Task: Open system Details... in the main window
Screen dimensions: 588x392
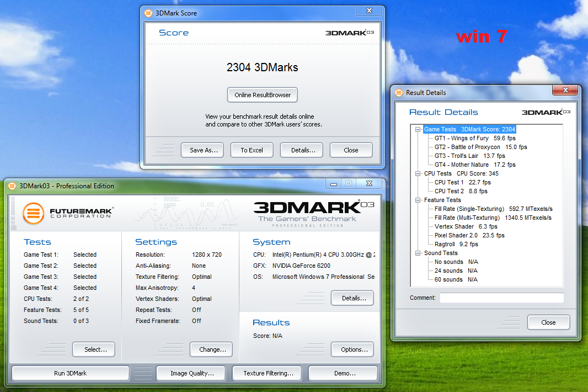Action: pos(352,298)
